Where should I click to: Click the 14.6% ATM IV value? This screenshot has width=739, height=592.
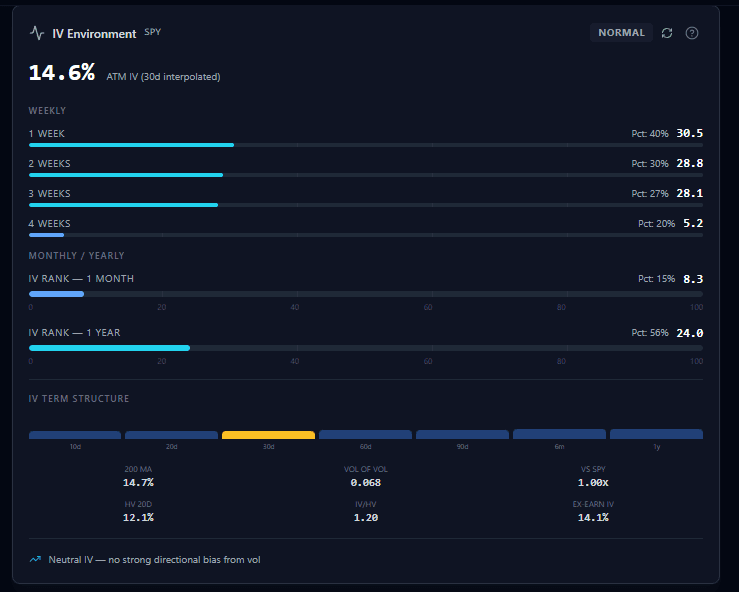click(x=62, y=73)
